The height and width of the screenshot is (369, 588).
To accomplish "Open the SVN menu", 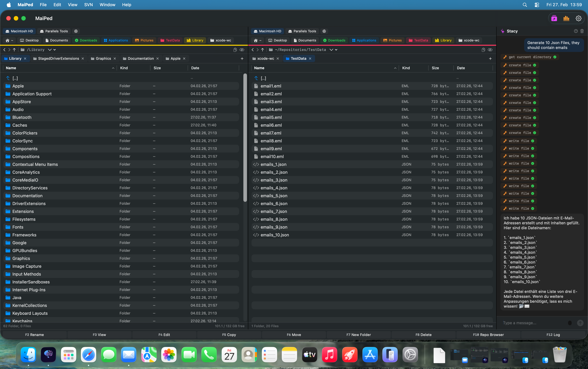I will [88, 5].
